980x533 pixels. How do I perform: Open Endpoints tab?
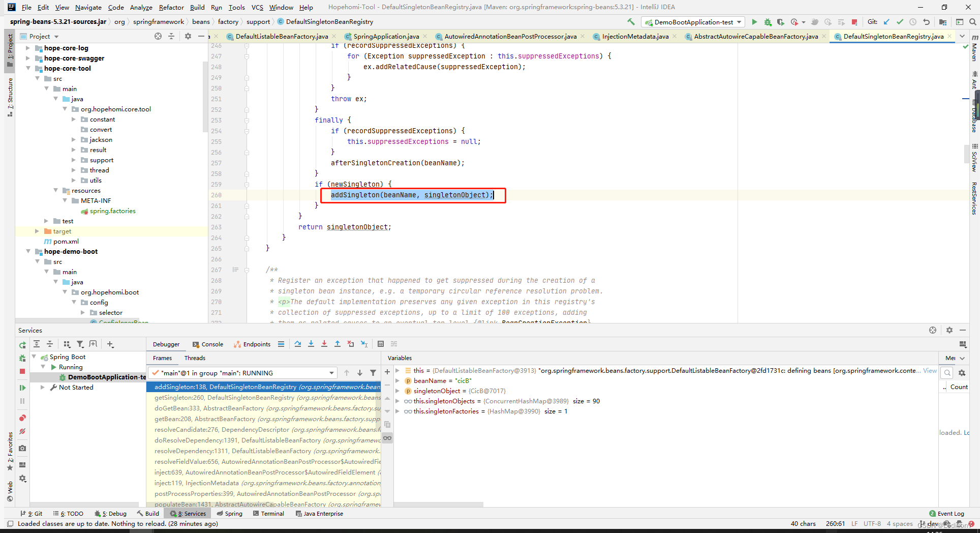(x=252, y=344)
